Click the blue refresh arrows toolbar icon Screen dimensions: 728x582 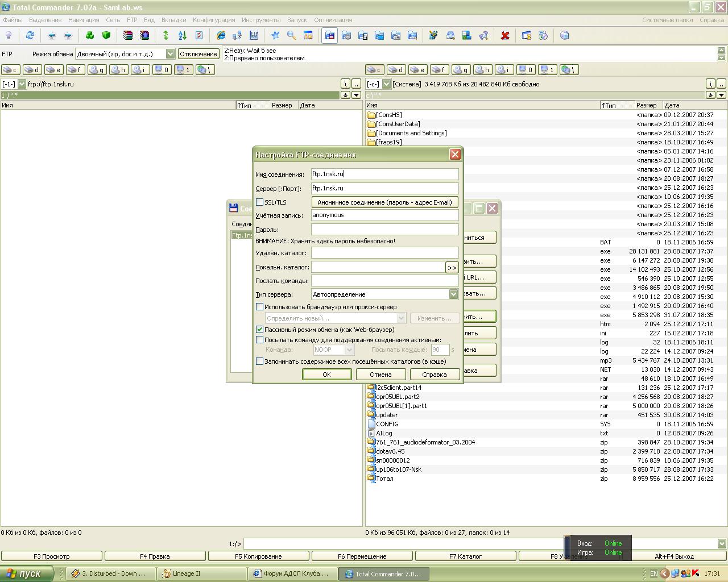[x=30, y=35]
